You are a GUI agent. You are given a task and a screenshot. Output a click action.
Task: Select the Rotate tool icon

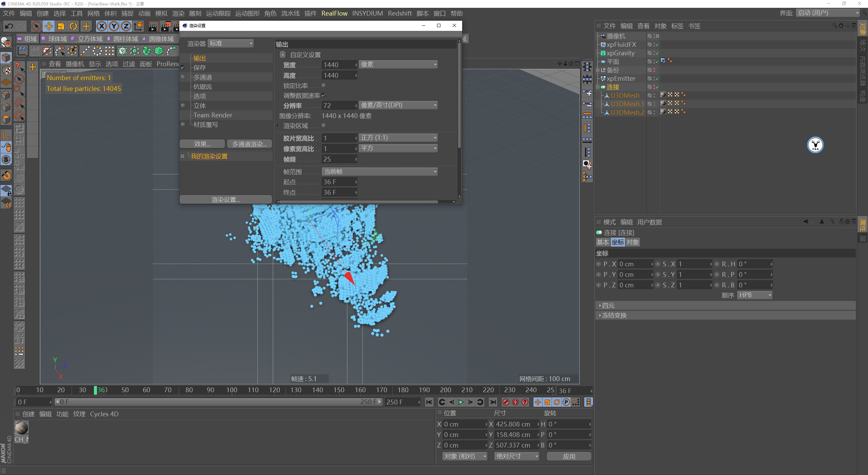tap(73, 26)
